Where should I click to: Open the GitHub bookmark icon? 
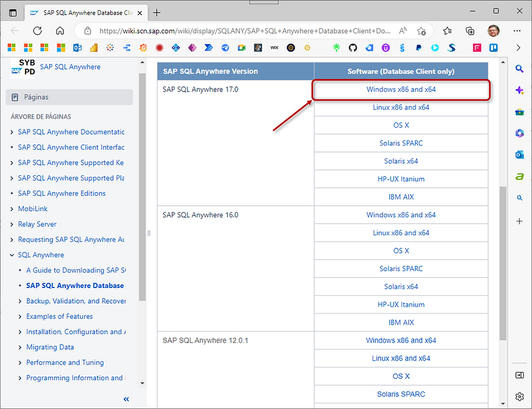coord(353,48)
